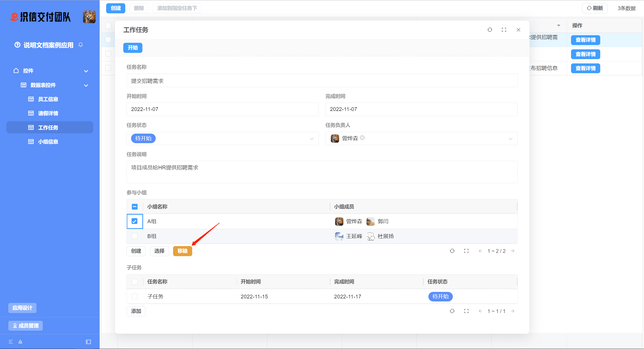Refresh the 参与小组 group table
Image resolution: width=644 pixels, height=349 pixels.
(452, 251)
